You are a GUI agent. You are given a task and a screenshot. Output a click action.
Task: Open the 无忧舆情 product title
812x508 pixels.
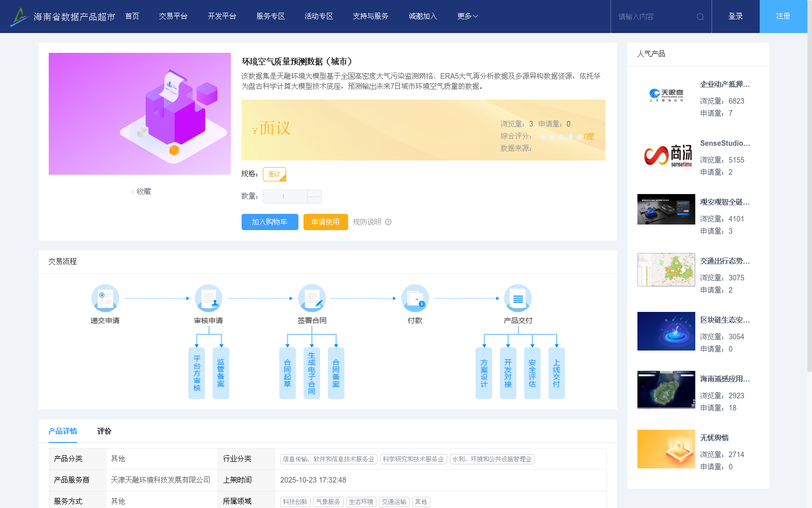714,438
